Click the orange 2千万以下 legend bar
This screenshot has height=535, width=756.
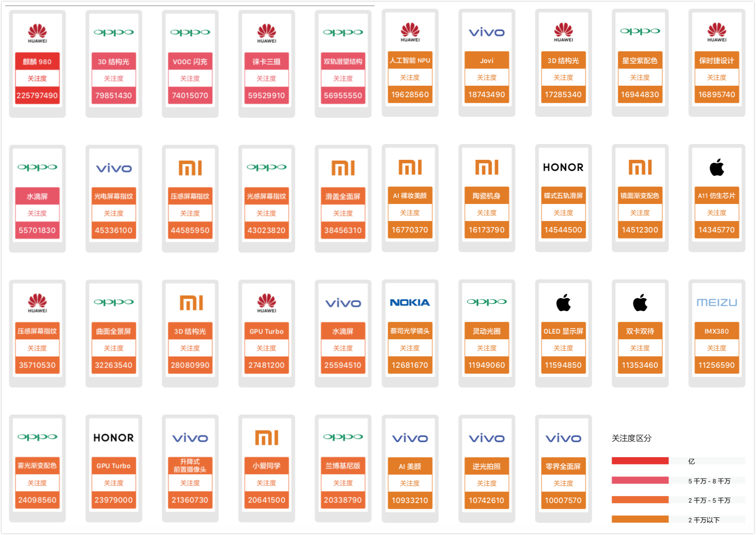tap(640, 519)
